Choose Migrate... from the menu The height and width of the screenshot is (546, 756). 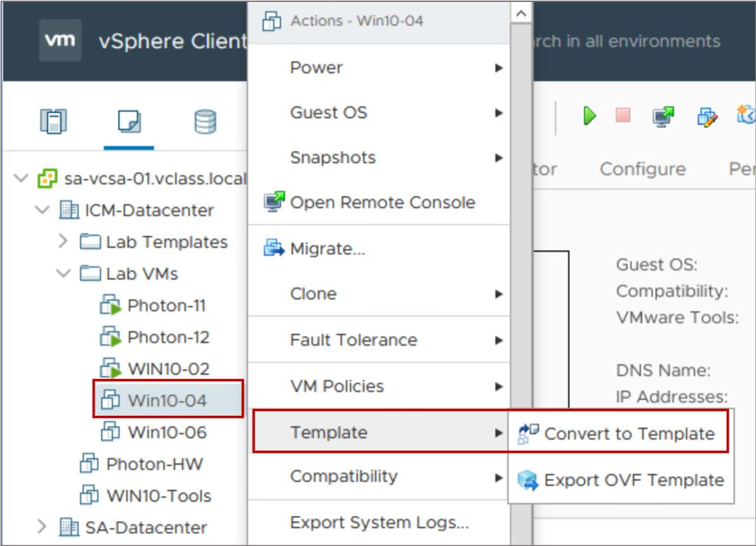380,248
